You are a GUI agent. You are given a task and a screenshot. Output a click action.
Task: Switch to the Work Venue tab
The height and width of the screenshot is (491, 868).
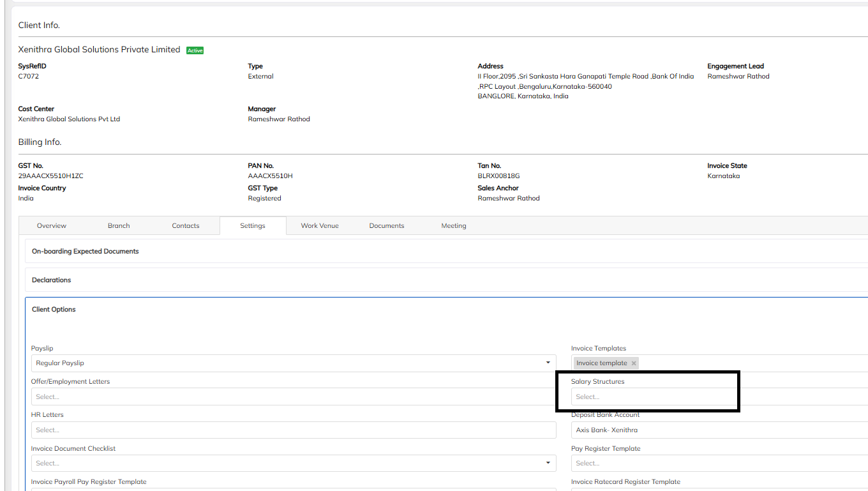(x=320, y=226)
